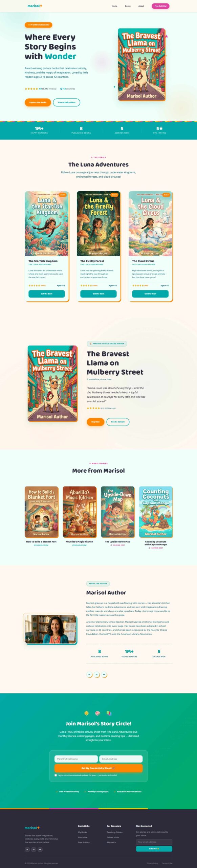Open the Books menu item in header

point(128,6)
